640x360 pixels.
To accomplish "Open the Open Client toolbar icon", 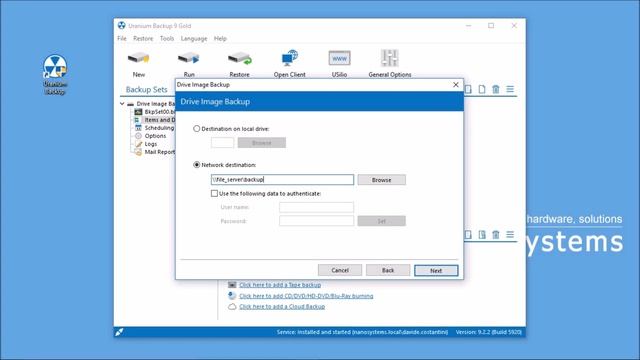I will (x=289, y=58).
